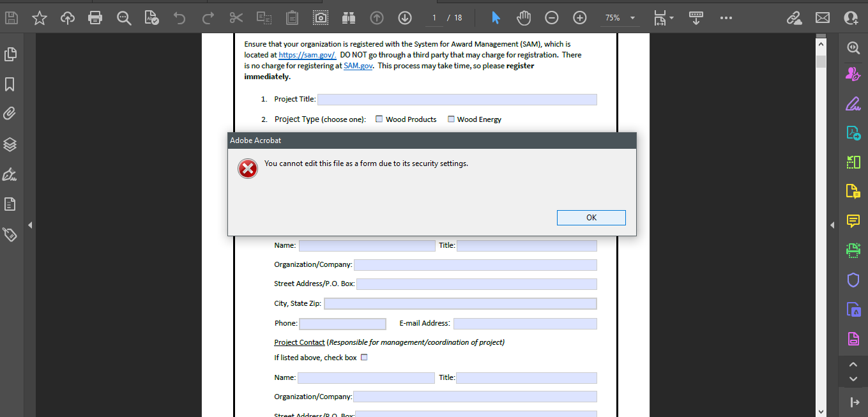Collapse the right tools pane arrow
868x417 pixels.
click(832, 225)
